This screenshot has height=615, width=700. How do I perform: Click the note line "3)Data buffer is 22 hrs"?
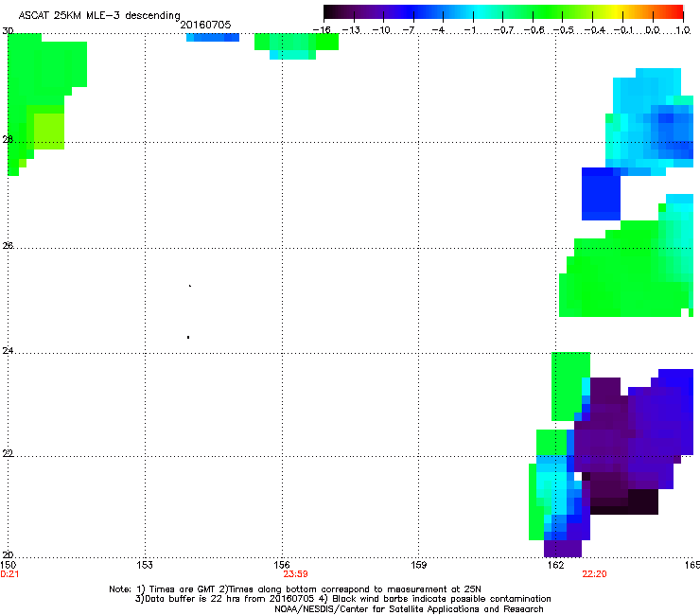click(x=342, y=599)
